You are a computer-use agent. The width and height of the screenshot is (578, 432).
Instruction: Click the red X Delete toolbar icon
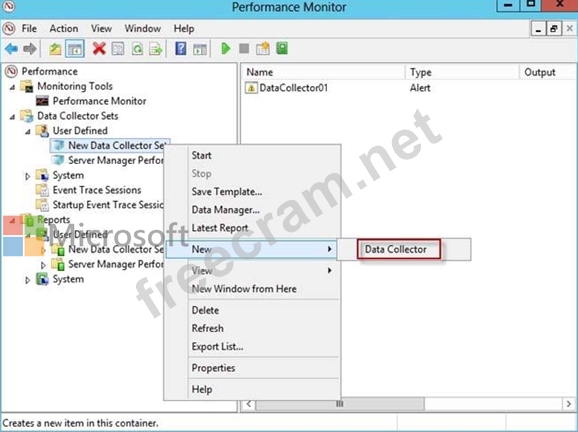tap(99, 48)
